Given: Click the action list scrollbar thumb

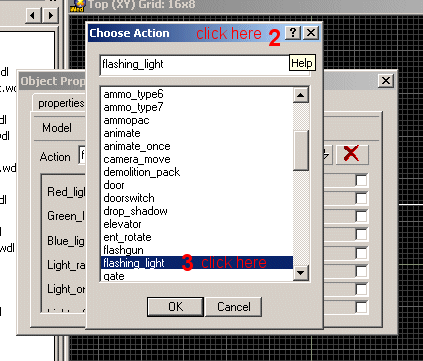Looking at the screenshot, I should tap(301, 151).
